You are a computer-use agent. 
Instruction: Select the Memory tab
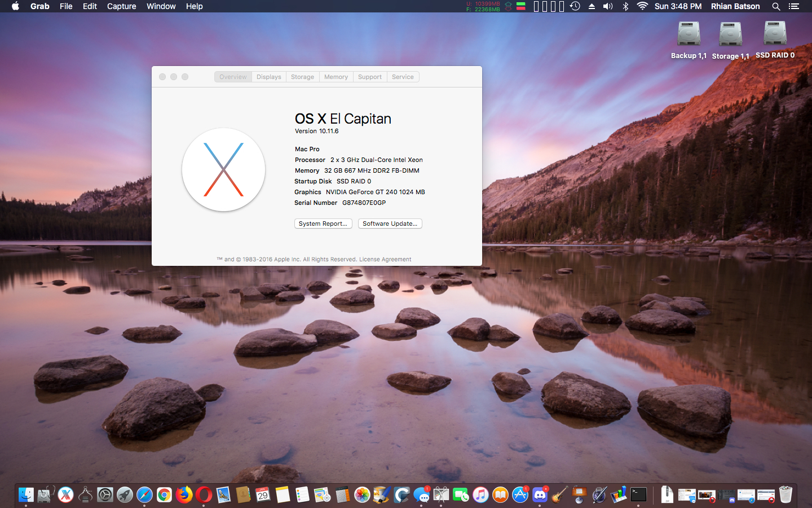click(x=336, y=77)
